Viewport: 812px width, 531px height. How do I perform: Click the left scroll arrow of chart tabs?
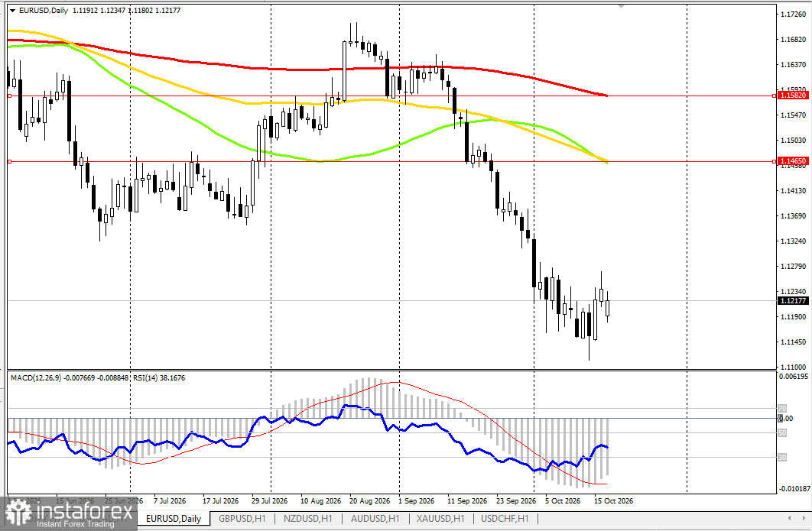790,518
